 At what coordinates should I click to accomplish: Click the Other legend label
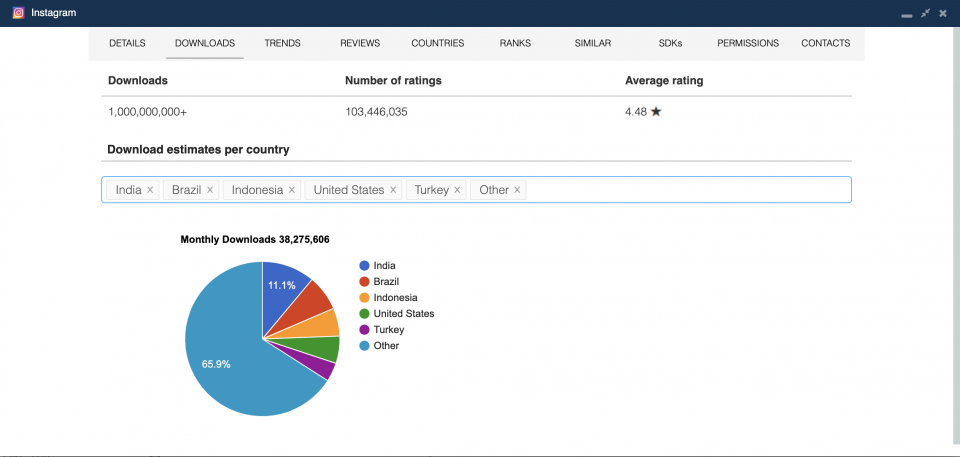(x=386, y=346)
